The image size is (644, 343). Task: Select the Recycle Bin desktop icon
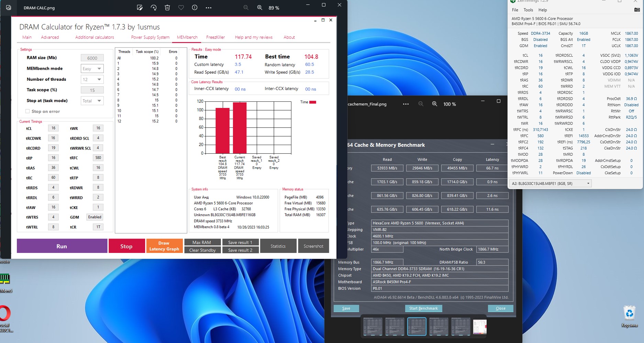click(x=630, y=317)
